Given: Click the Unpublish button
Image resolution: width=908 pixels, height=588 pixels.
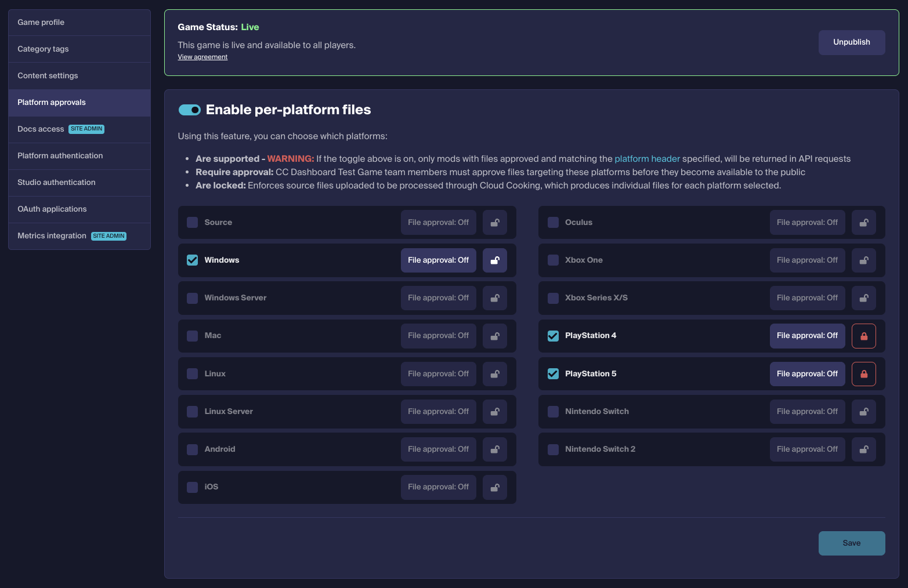Looking at the screenshot, I should [852, 42].
